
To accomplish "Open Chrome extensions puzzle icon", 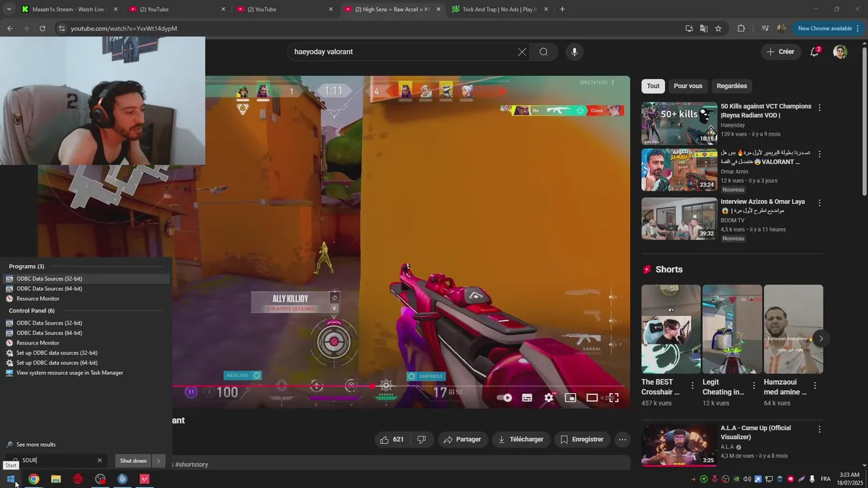I will 741,28.
